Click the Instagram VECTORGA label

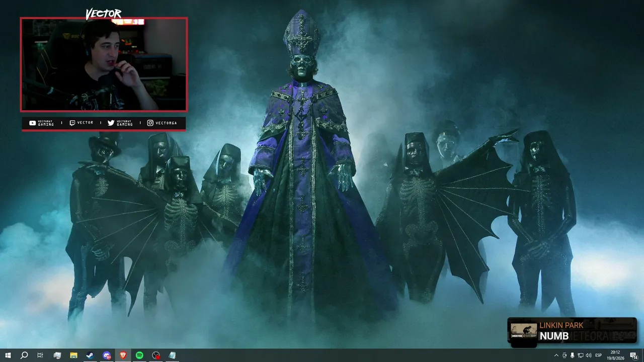pos(162,123)
